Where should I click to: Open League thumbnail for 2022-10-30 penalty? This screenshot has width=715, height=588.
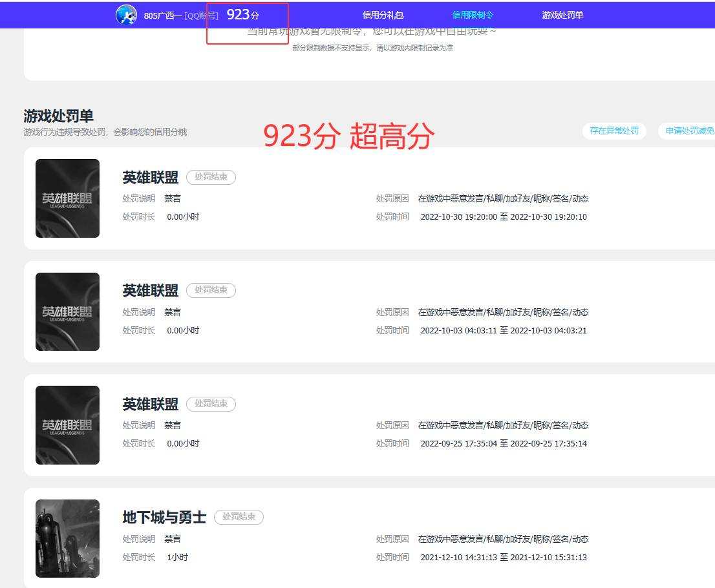pyautogui.click(x=67, y=198)
